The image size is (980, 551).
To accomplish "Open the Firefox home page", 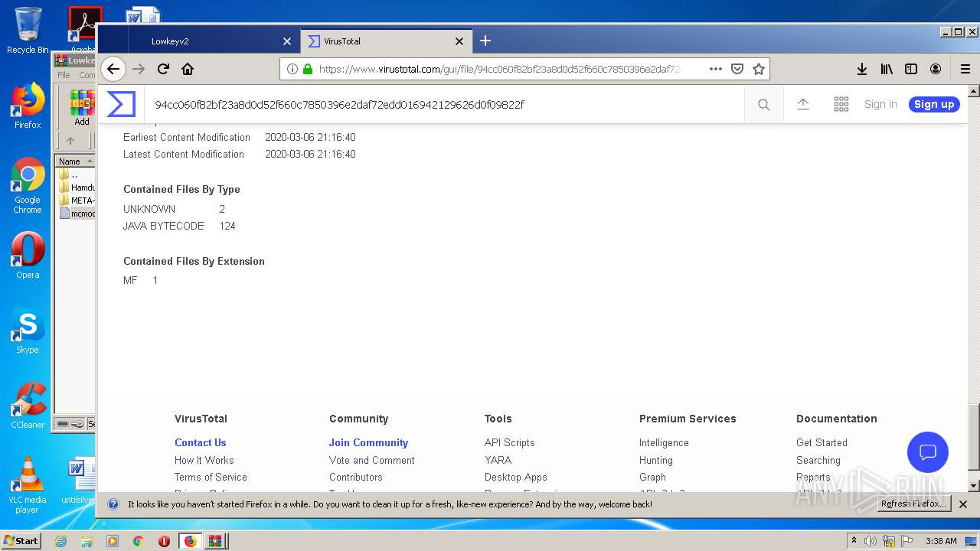I will [188, 69].
